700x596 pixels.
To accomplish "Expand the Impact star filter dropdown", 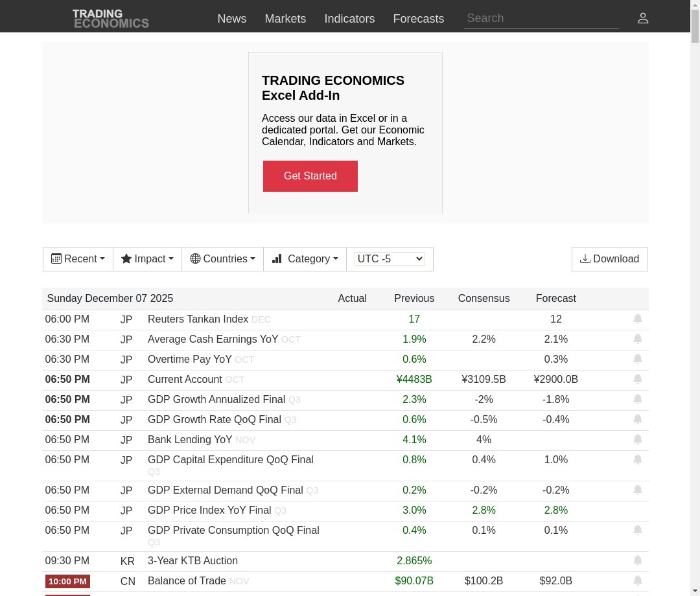I will 147,259.
